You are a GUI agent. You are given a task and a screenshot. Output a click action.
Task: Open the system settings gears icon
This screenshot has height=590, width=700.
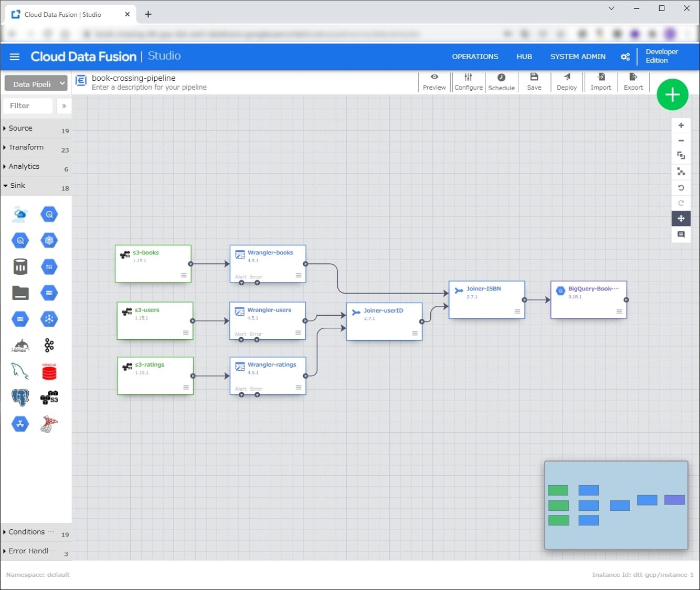(625, 57)
